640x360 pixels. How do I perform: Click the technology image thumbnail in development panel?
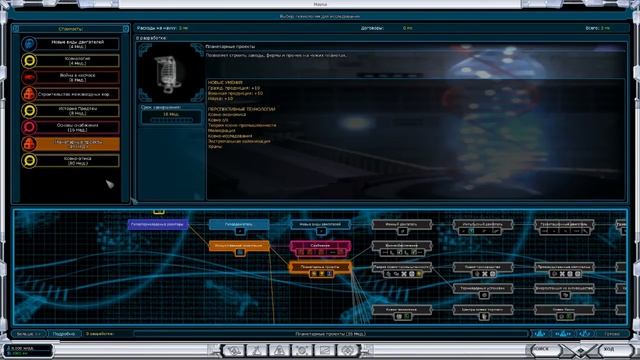[x=171, y=73]
